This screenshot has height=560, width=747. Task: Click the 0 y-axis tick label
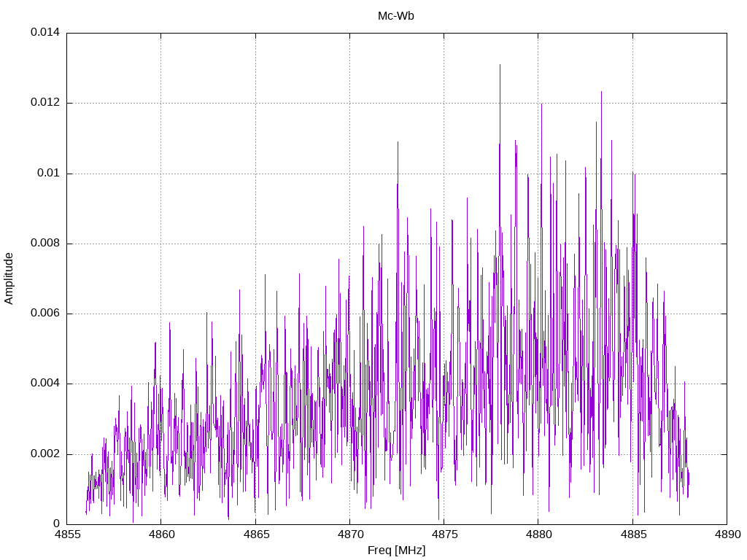pyautogui.click(x=57, y=524)
